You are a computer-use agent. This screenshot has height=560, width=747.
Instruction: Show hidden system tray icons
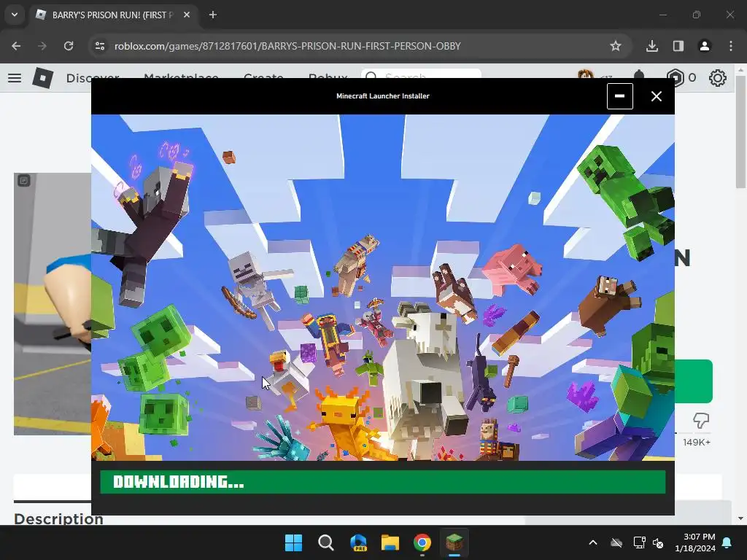[x=593, y=542]
